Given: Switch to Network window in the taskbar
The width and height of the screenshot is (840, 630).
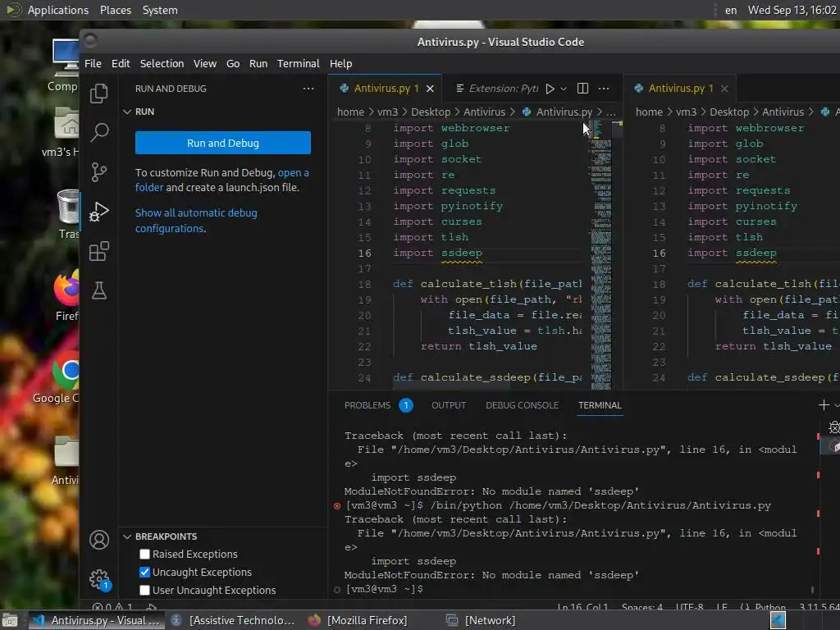Looking at the screenshot, I should (x=481, y=620).
